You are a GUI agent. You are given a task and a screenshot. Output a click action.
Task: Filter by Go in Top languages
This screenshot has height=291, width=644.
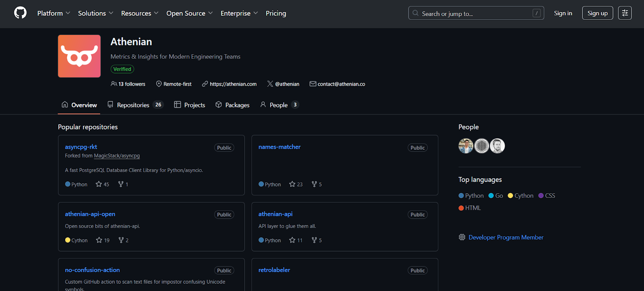495,195
